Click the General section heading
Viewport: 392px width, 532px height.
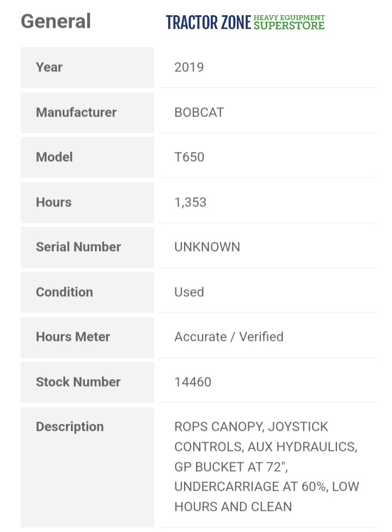coord(56,21)
